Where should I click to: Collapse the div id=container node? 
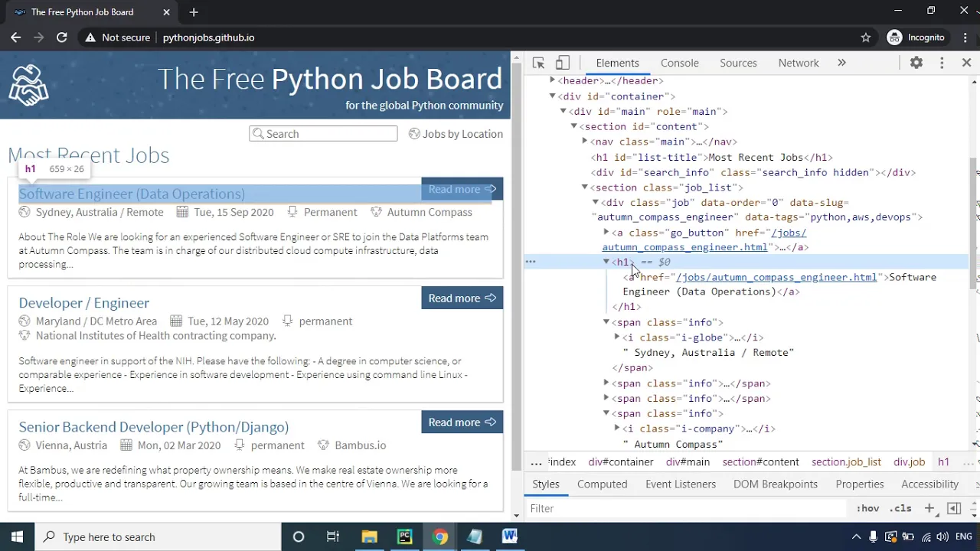click(x=552, y=96)
